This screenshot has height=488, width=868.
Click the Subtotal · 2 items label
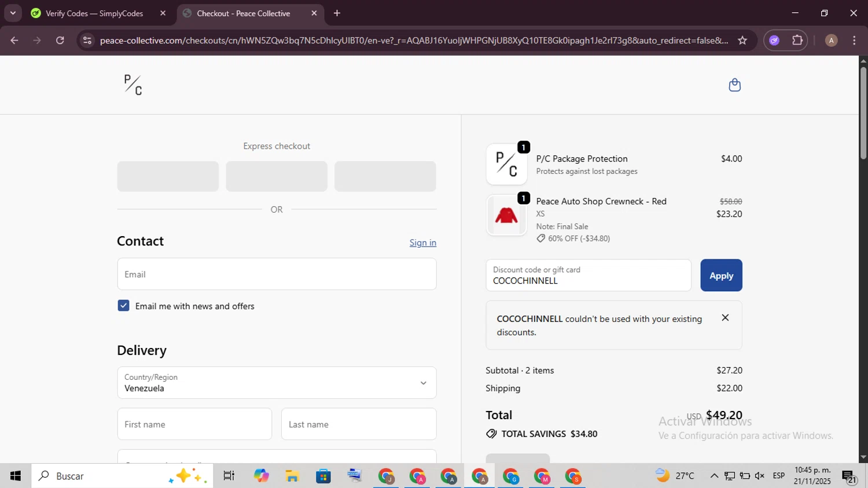[520, 370]
